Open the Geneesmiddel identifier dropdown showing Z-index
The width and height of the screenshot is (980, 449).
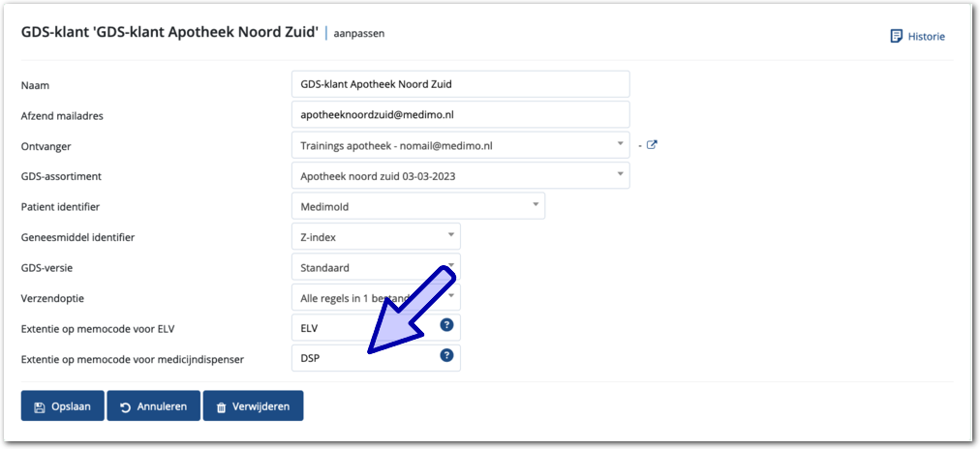click(x=376, y=236)
